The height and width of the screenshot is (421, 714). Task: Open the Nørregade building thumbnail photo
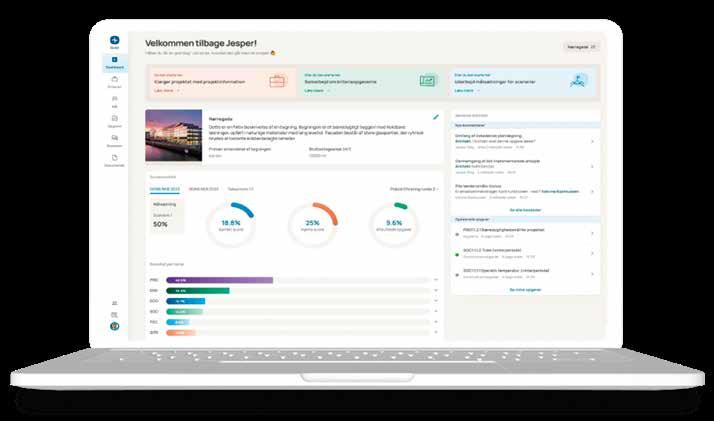click(173, 135)
